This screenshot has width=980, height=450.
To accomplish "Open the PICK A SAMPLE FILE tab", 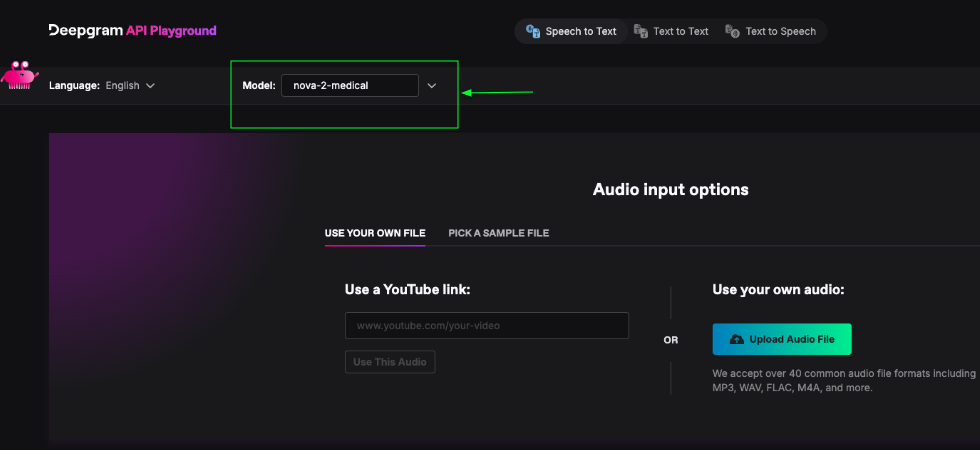I will [x=498, y=233].
